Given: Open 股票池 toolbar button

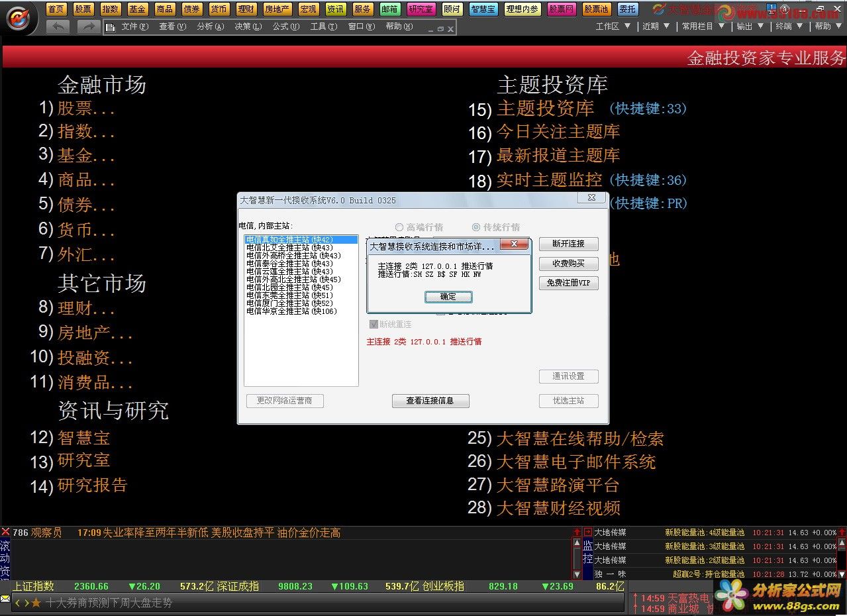Looking at the screenshot, I should 597,9.
